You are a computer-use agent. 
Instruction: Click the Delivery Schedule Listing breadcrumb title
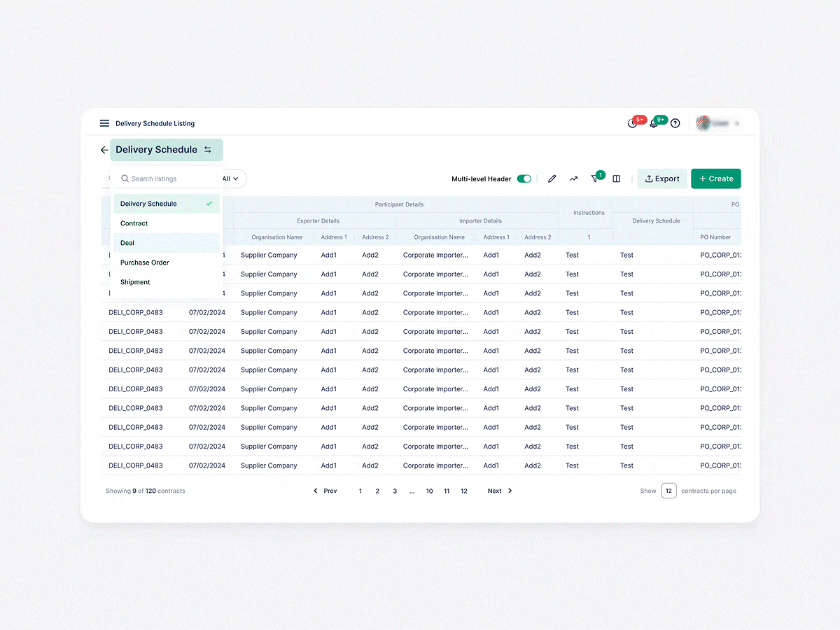click(x=155, y=123)
